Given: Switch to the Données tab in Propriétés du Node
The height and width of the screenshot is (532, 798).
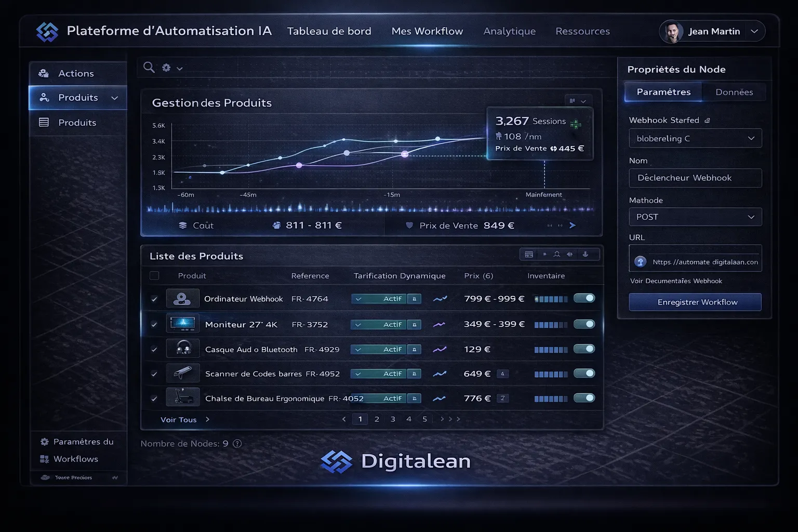Looking at the screenshot, I should (x=734, y=92).
